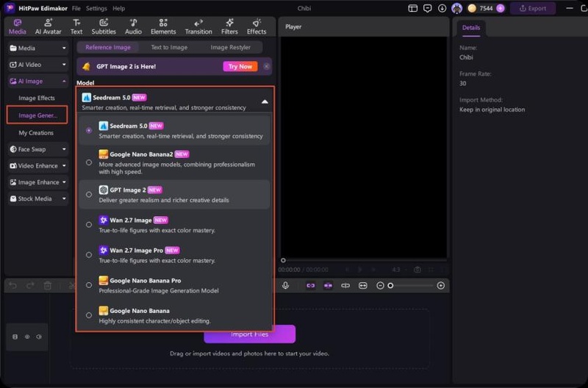Select the Seedream 5.0 radio option
The height and width of the screenshot is (388, 588).
[89, 131]
